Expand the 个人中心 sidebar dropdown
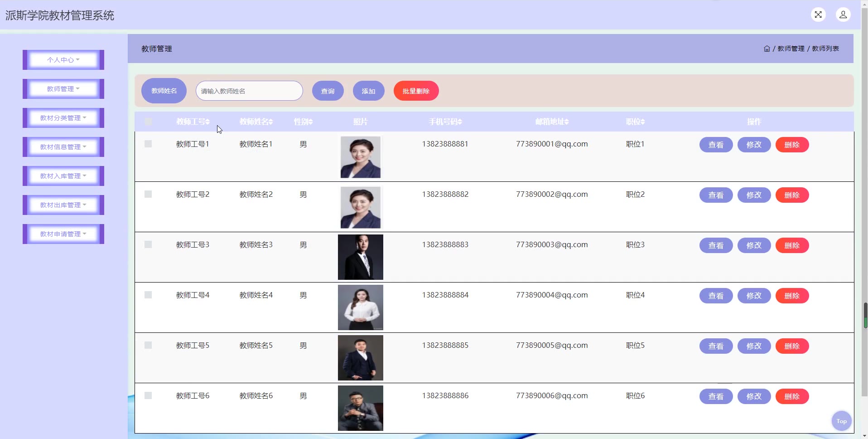 click(x=63, y=60)
